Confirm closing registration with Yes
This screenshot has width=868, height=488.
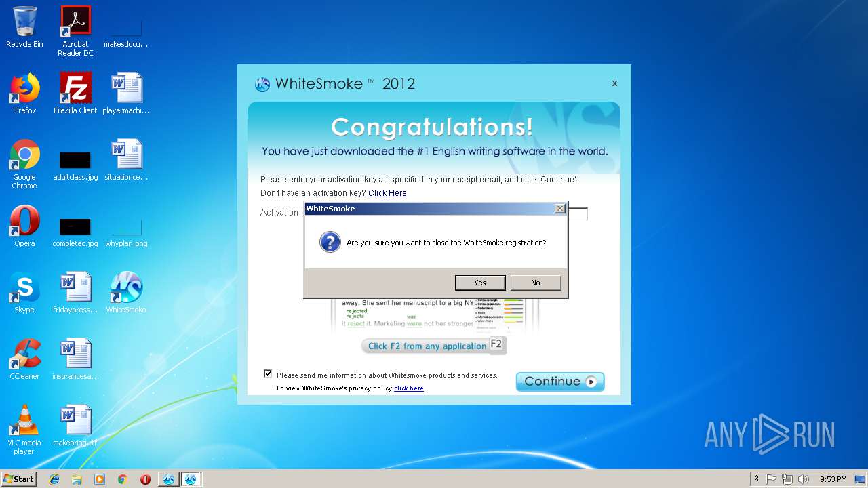(x=480, y=283)
